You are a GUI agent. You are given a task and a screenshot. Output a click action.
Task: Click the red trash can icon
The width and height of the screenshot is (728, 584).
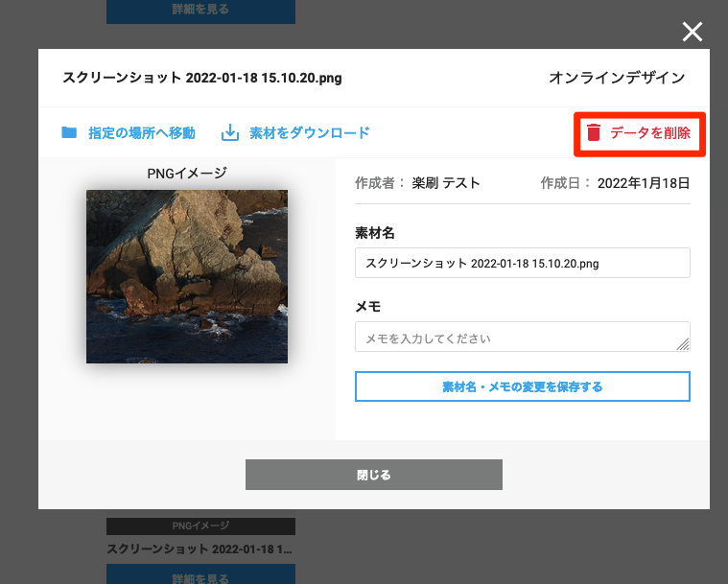[x=594, y=132]
